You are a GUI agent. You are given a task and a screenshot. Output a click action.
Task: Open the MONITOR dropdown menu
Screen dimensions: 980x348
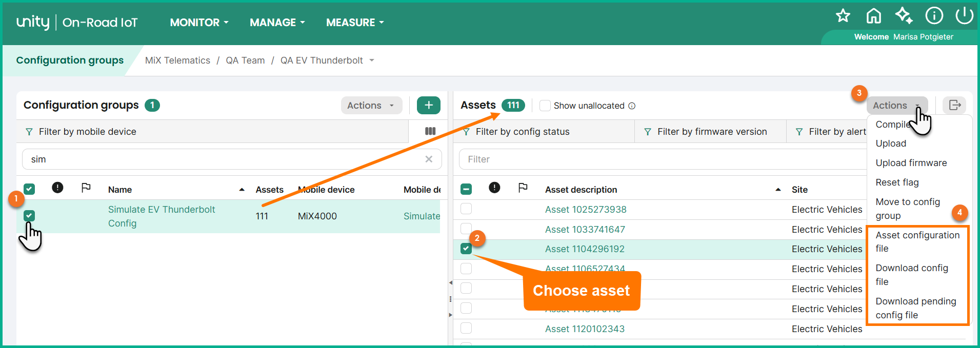pos(199,23)
